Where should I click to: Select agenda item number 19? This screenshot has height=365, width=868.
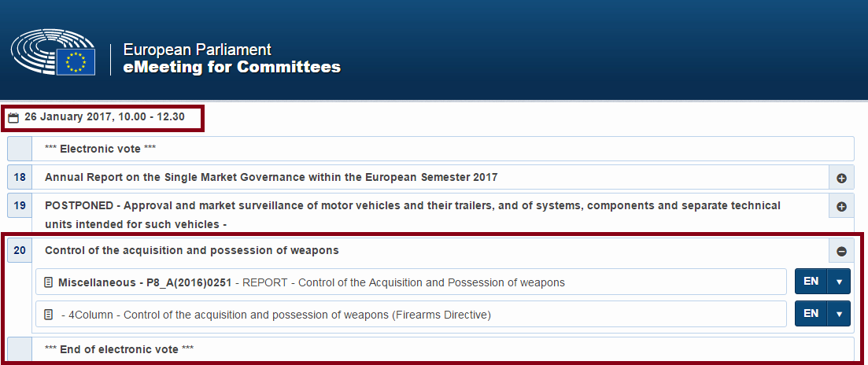[x=20, y=206]
